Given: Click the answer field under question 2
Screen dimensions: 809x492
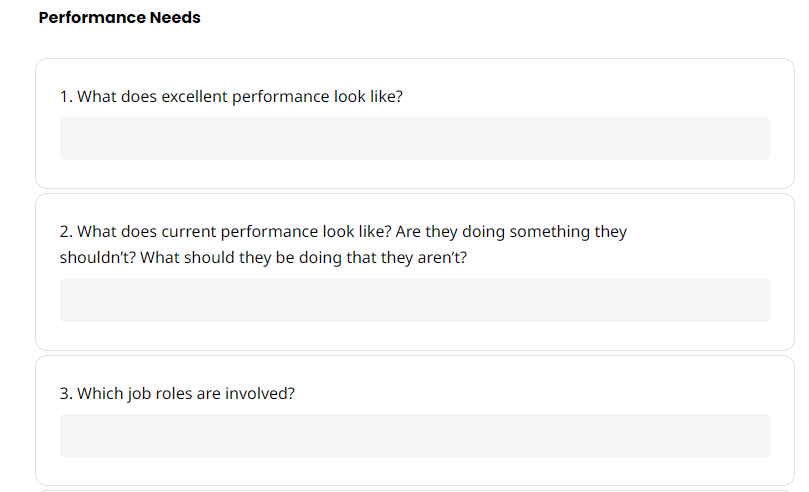Looking at the screenshot, I should pyautogui.click(x=414, y=300).
